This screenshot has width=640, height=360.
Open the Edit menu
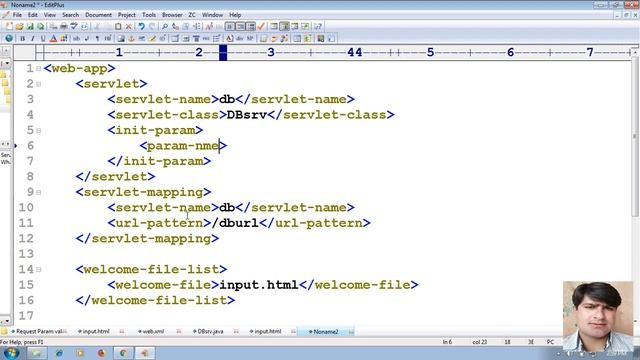pos(33,15)
